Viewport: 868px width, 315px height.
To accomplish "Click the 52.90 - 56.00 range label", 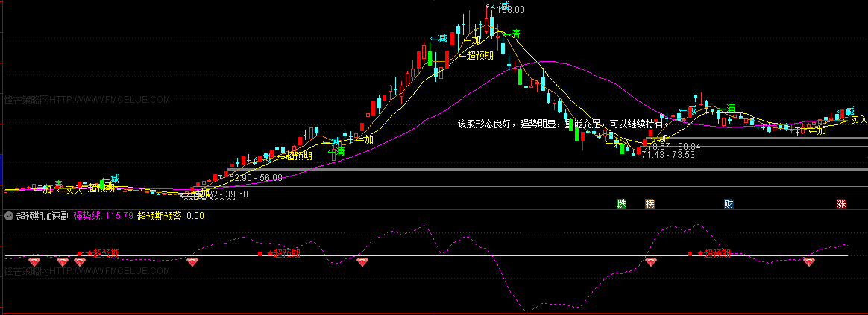I will (x=256, y=177).
